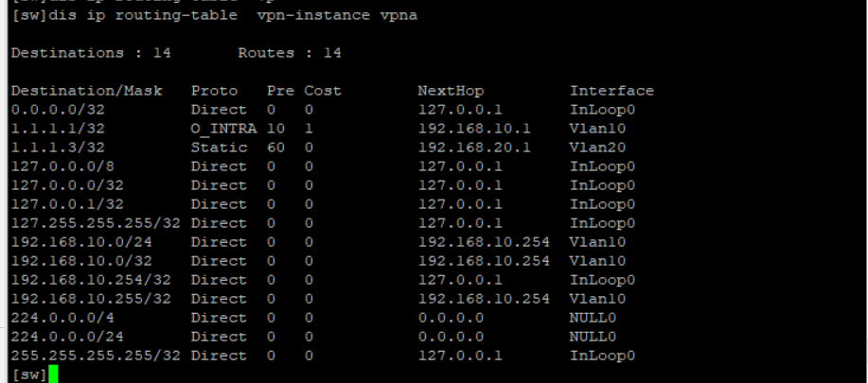Click the Interface column header
Image resolution: width=868 pixels, height=383 pixels.
(611, 91)
